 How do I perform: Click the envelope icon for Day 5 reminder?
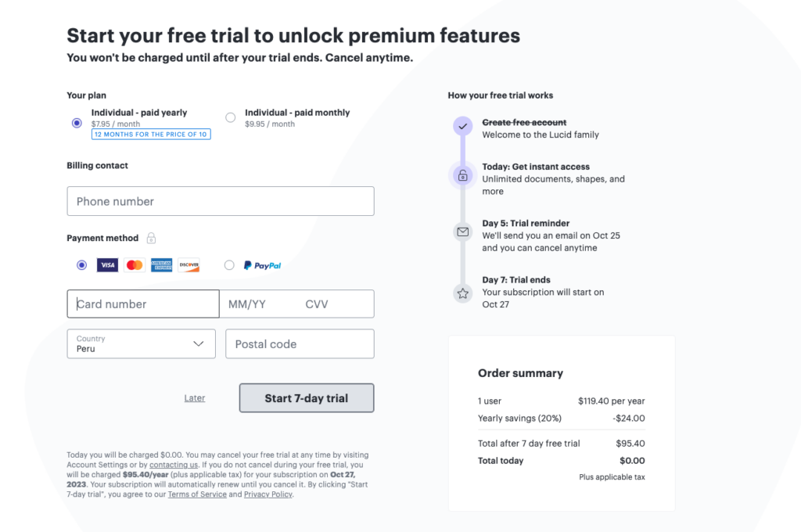(463, 232)
